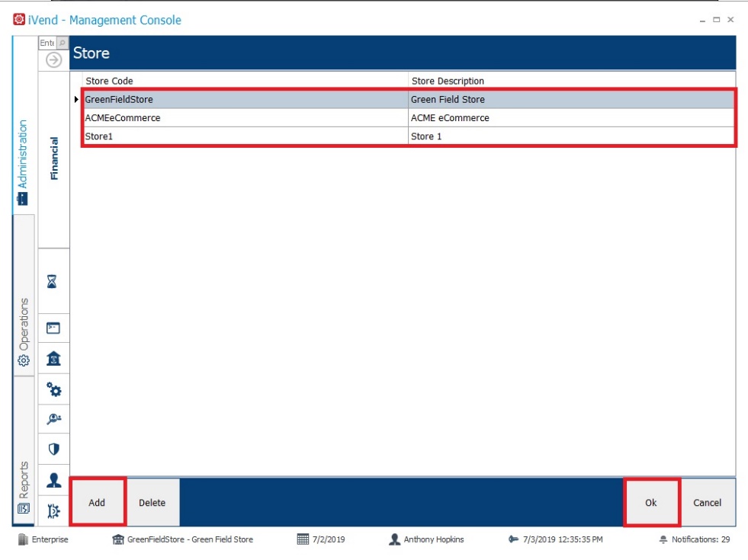Select the bank building icon in the sidebar
Image resolution: width=748 pixels, height=560 pixels.
pyautogui.click(x=53, y=358)
